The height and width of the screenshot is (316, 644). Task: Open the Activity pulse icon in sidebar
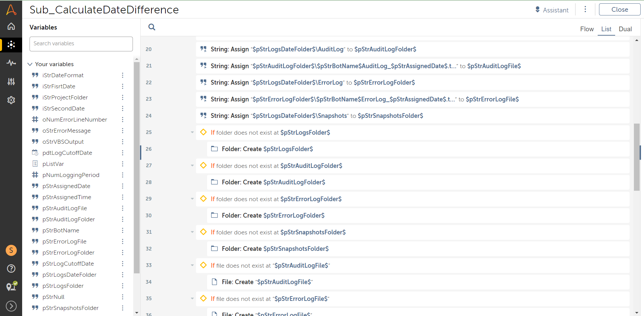pyautogui.click(x=11, y=63)
